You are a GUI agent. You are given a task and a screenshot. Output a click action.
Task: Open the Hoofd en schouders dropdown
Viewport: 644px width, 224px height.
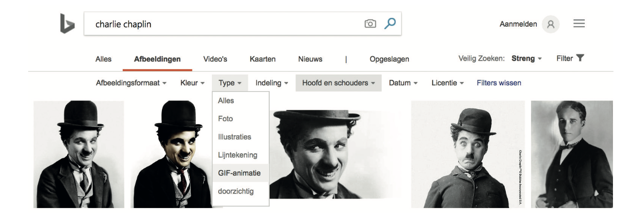tap(338, 83)
